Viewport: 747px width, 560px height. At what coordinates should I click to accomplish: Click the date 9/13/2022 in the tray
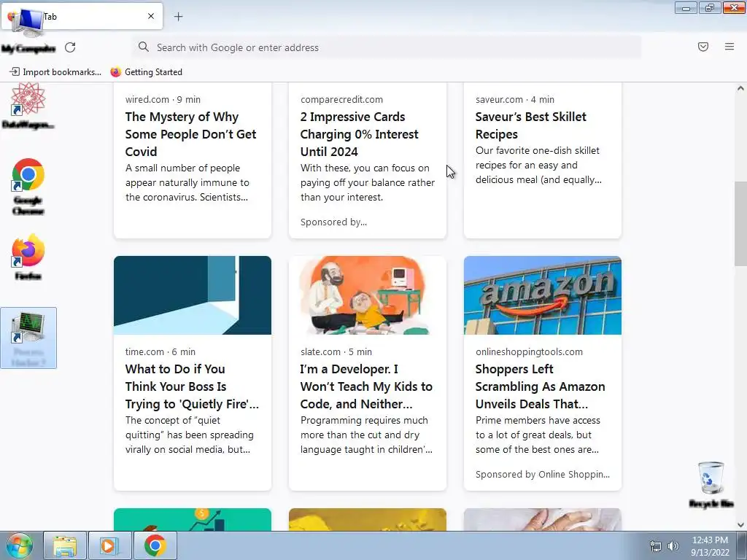[x=710, y=553]
